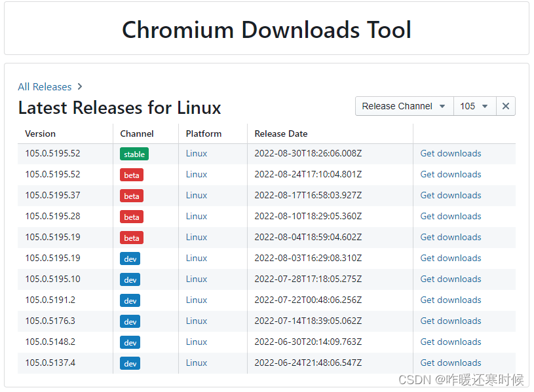Click the Release Date column header
534x392 pixels.
click(x=281, y=134)
